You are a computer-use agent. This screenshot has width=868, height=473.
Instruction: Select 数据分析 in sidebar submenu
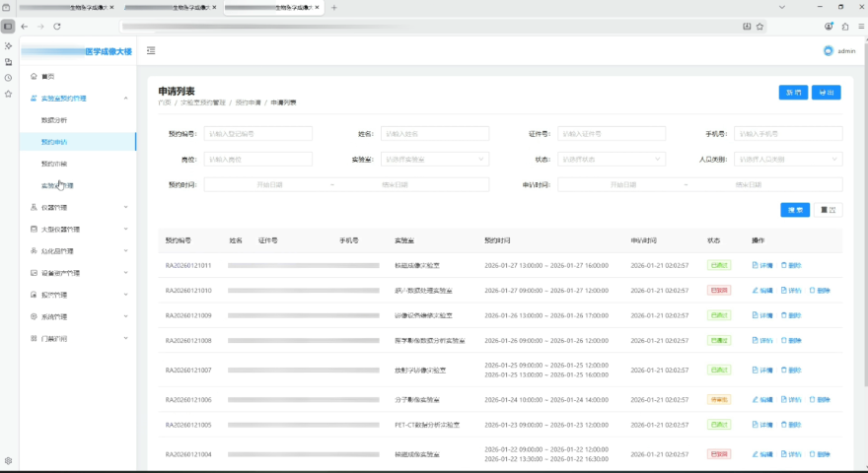[x=54, y=120]
